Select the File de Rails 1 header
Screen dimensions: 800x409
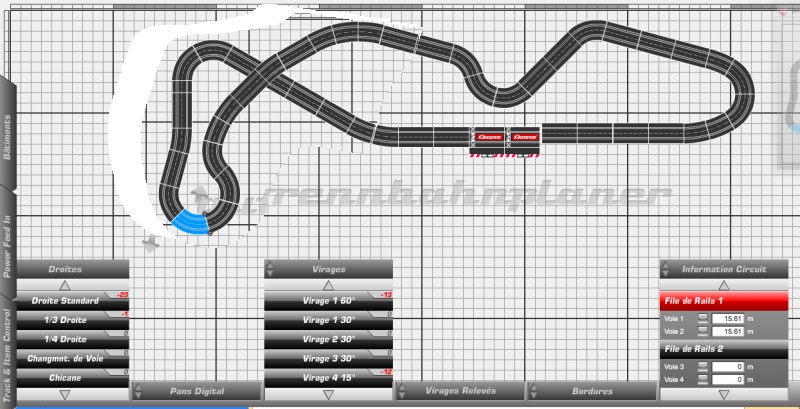(x=723, y=300)
